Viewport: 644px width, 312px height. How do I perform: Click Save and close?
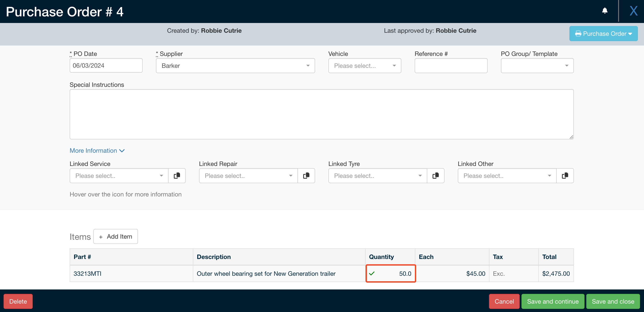pos(613,301)
